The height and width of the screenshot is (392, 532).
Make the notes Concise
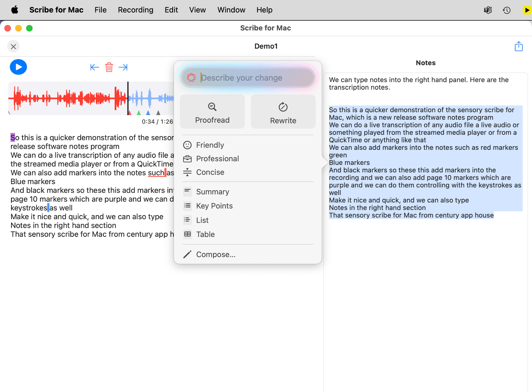[210, 172]
